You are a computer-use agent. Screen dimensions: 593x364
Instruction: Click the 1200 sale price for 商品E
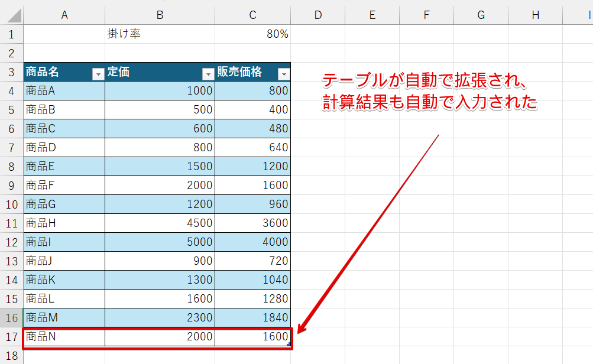(252, 166)
